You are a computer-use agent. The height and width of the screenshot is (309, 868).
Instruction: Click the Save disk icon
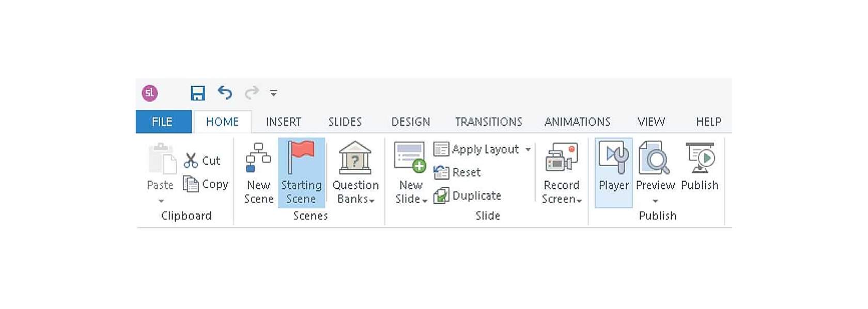pos(197,93)
